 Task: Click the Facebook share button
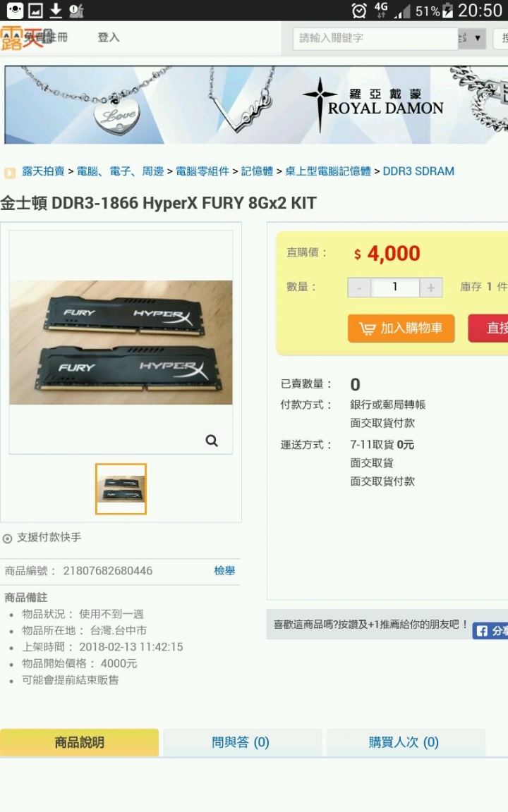coord(490,631)
